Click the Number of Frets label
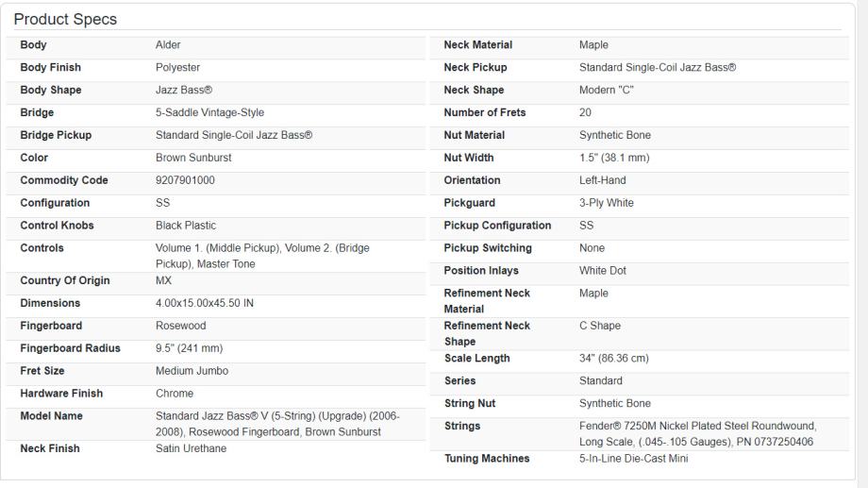 (485, 113)
